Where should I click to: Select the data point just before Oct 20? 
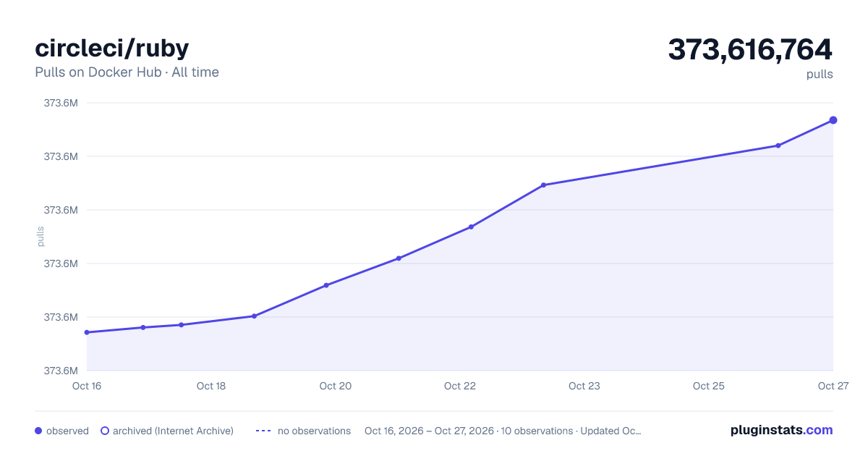tap(326, 285)
